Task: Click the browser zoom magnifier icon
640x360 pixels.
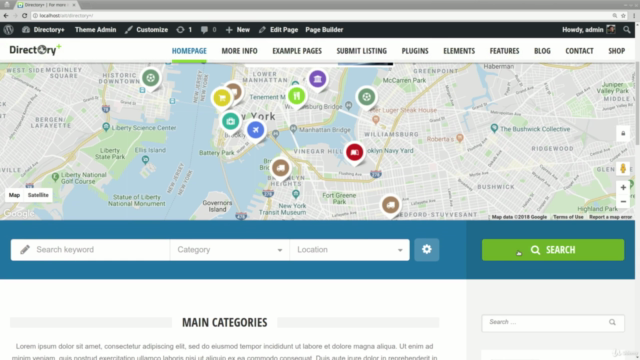Action: coord(614,16)
